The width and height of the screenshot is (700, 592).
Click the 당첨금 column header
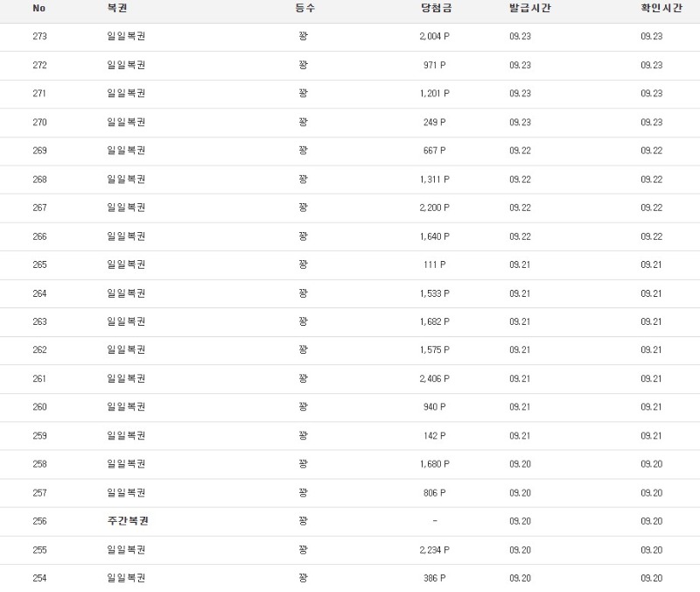pos(435,8)
